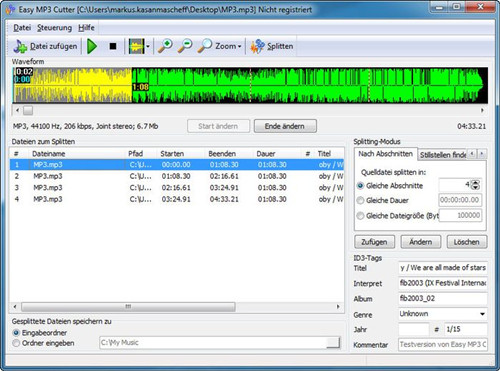
Task: Click the Ende ändern button
Action: point(285,126)
